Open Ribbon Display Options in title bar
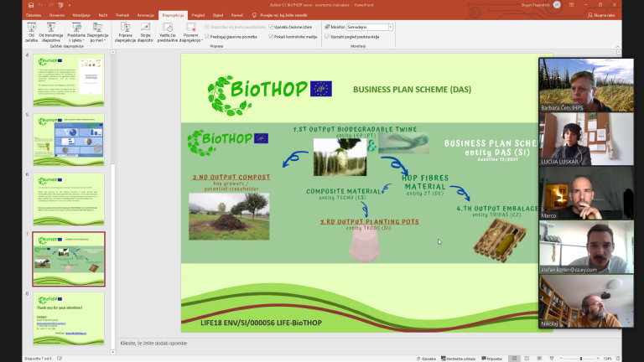 pyautogui.click(x=571, y=5)
